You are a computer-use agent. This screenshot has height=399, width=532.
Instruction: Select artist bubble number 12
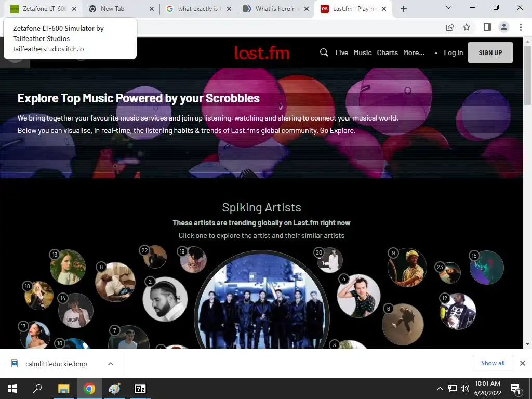(x=458, y=311)
